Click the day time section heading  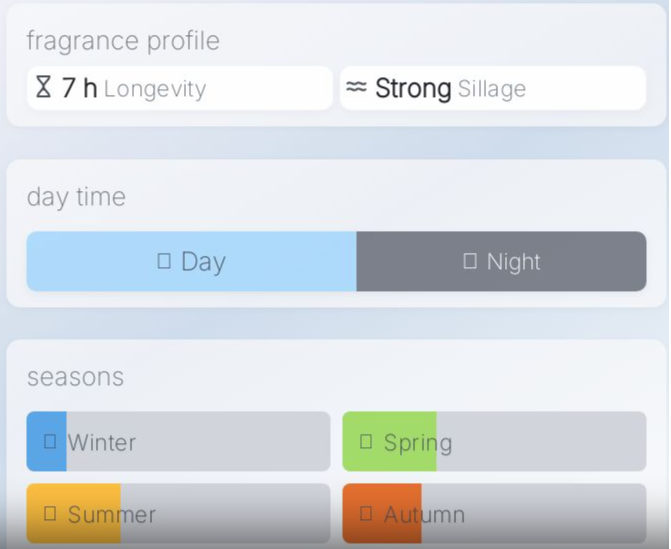76,197
